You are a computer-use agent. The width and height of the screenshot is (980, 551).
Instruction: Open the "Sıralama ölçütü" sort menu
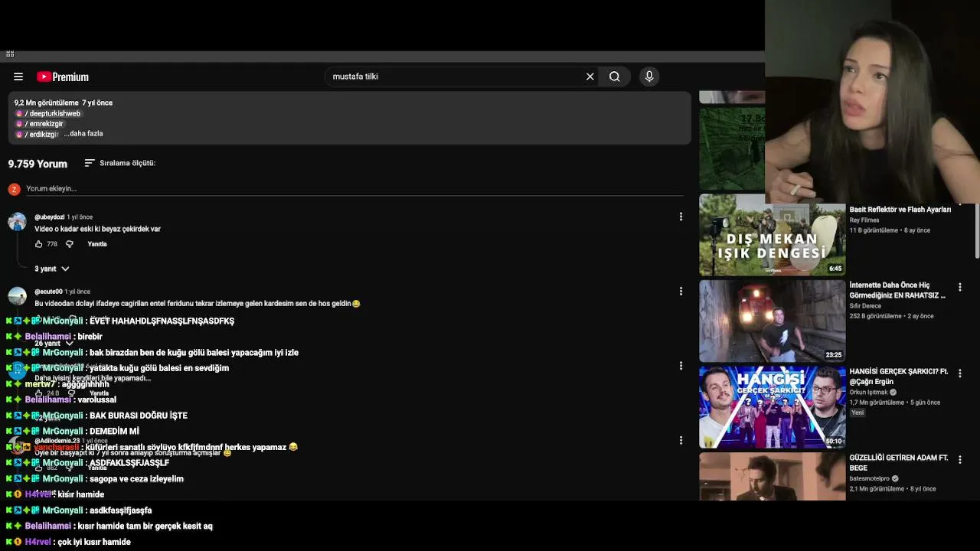119,163
